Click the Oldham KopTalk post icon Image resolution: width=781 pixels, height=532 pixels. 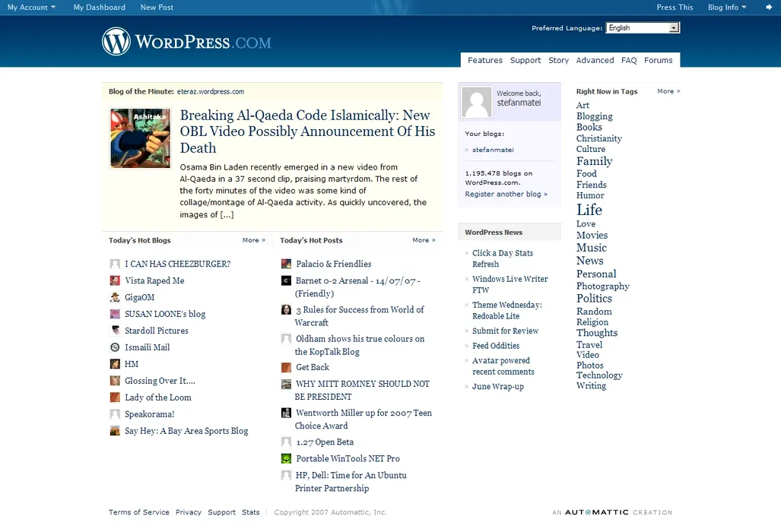[x=287, y=338]
